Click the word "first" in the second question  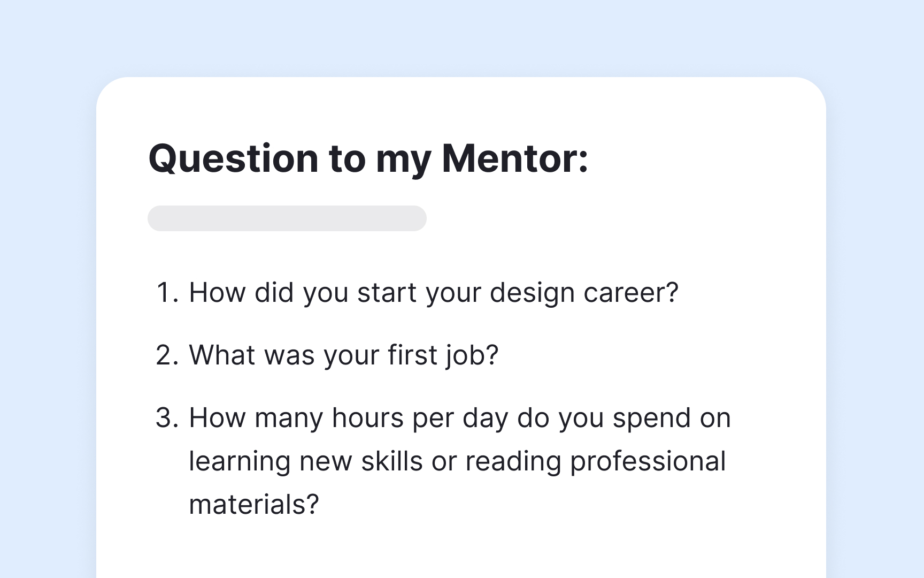point(412,355)
